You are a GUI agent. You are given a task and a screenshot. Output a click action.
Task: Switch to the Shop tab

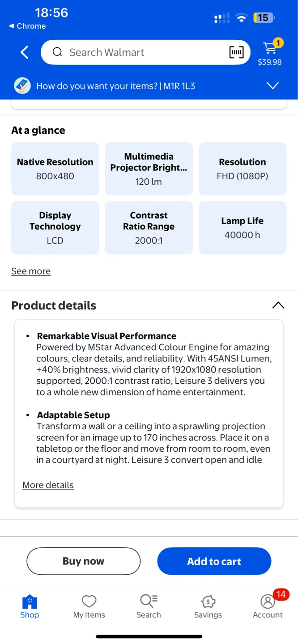tap(30, 606)
